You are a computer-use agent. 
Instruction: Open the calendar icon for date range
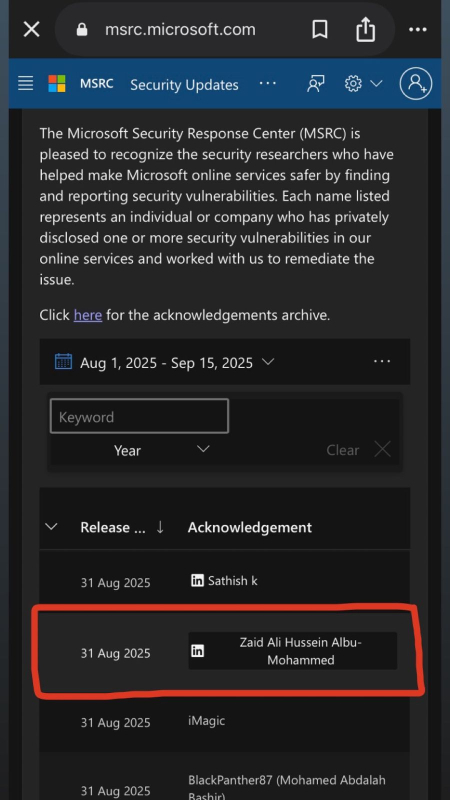point(63,361)
